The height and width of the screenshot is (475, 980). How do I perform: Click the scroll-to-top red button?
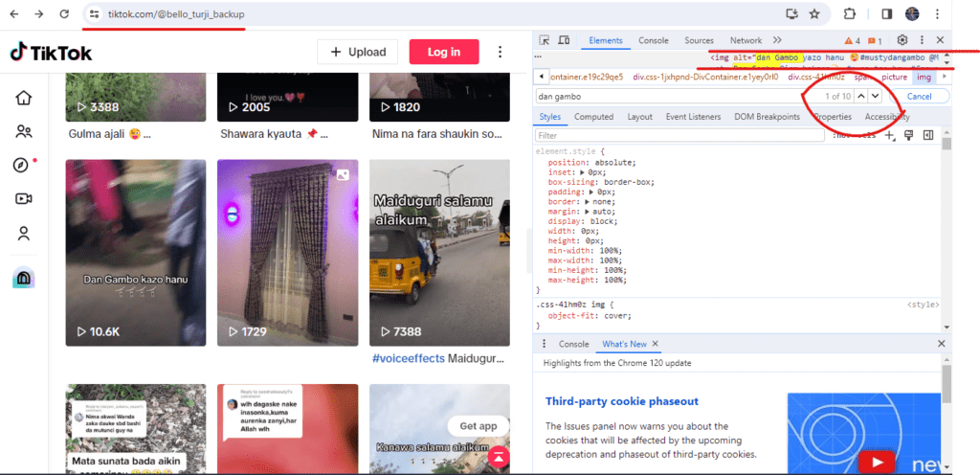498,458
